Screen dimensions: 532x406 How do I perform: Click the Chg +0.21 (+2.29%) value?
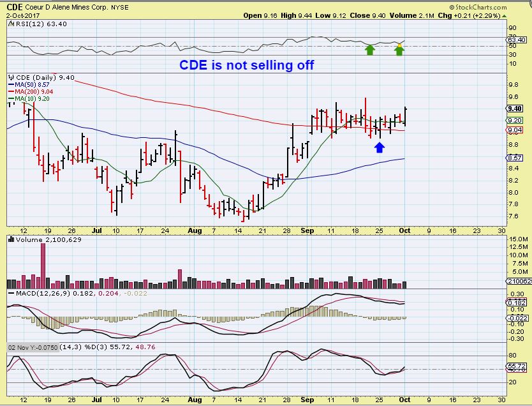coord(469,15)
